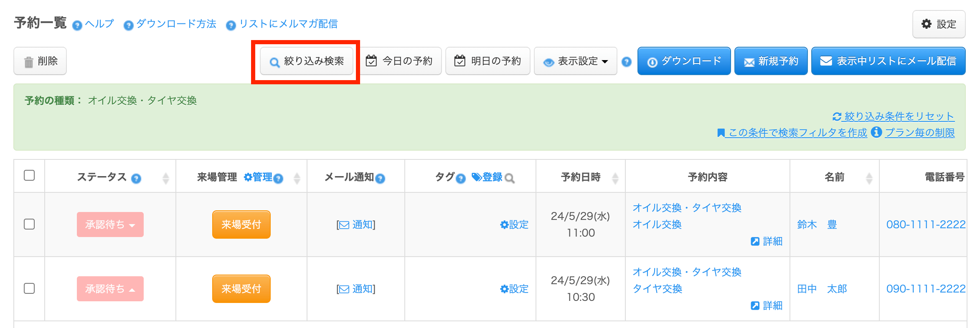The image size is (980, 328).
Task: Open 明日の予約 calendar button
Action: pyautogui.click(x=487, y=61)
